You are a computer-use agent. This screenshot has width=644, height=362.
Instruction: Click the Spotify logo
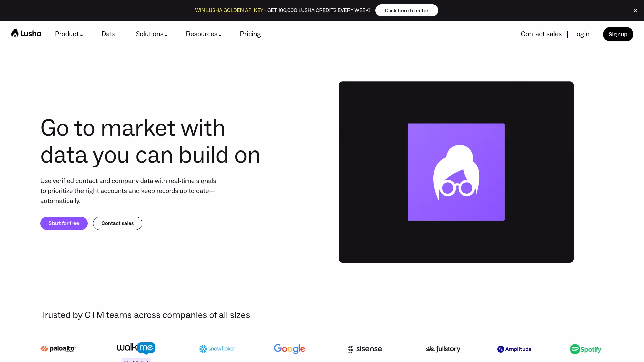tap(585, 349)
